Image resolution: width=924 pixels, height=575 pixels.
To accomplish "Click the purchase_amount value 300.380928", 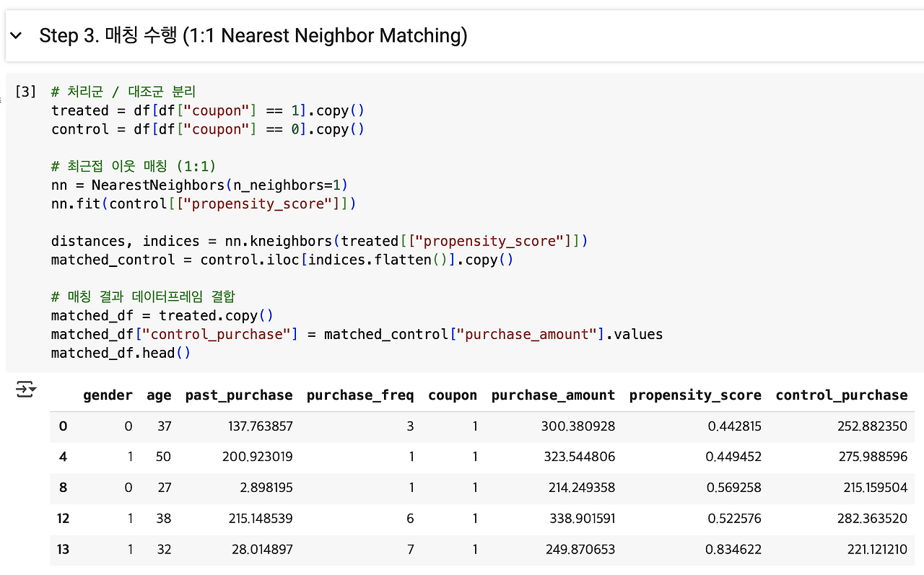I will (578, 426).
